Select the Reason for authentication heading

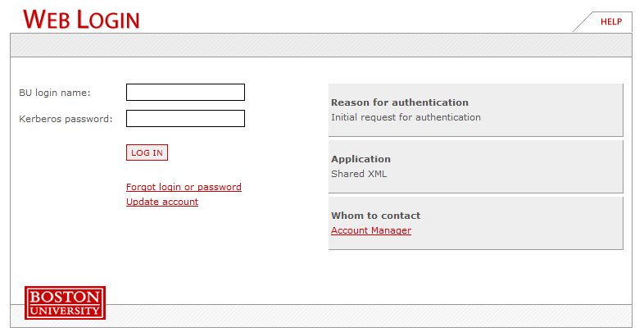pos(400,102)
